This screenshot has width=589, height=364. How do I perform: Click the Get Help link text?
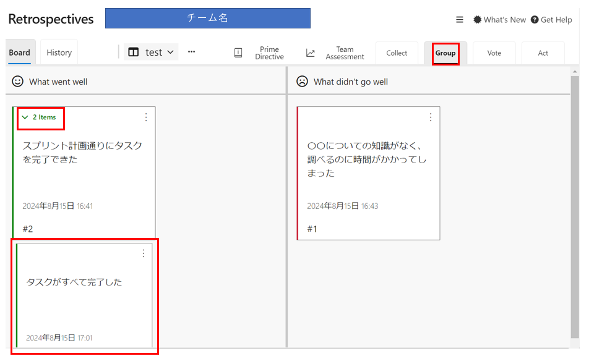(556, 20)
